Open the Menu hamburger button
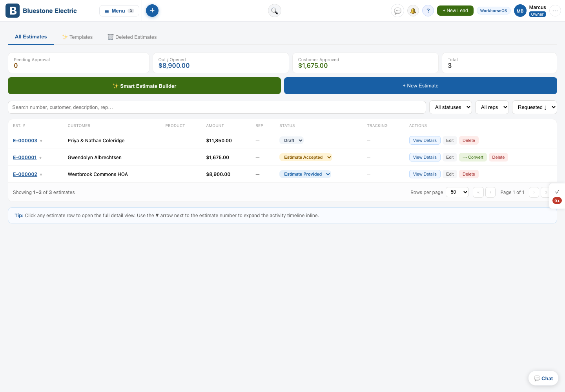Screen dimensions: 565x392 coord(119,11)
